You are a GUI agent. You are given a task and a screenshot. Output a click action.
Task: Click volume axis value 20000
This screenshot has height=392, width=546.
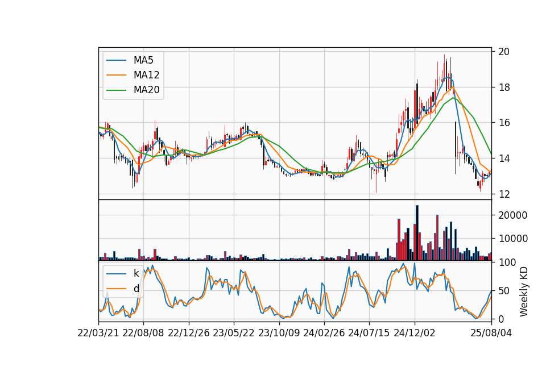point(513,215)
